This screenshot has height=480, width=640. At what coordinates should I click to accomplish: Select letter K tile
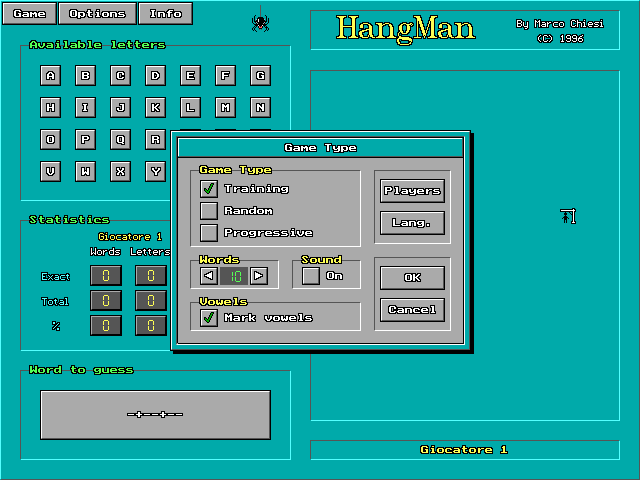coord(156,107)
